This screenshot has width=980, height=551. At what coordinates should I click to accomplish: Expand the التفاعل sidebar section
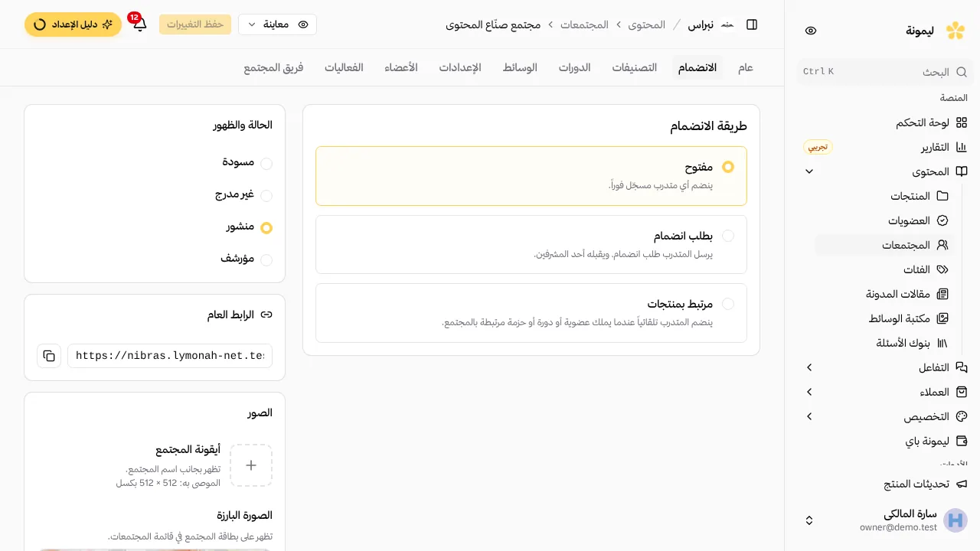(x=809, y=367)
